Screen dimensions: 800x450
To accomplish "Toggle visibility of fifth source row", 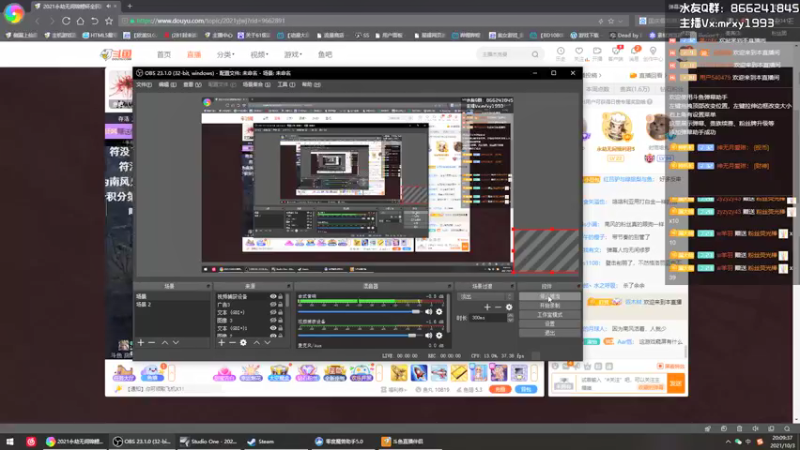I will 273,328.
